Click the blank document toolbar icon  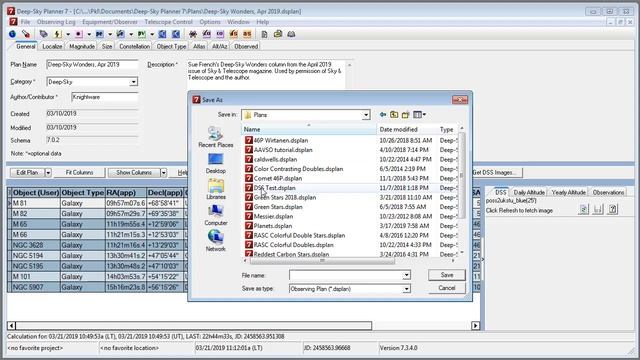264,34
